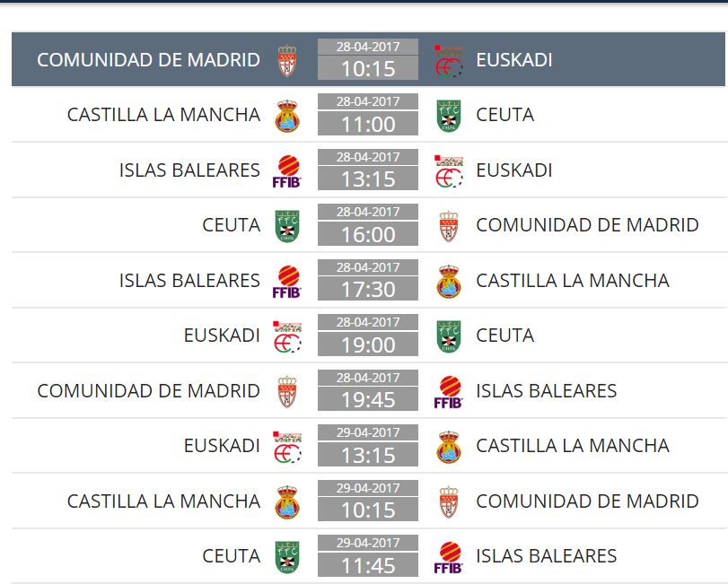
Task: Open Islas Baleares team name in 11:45 match
Action: coord(546,556)
